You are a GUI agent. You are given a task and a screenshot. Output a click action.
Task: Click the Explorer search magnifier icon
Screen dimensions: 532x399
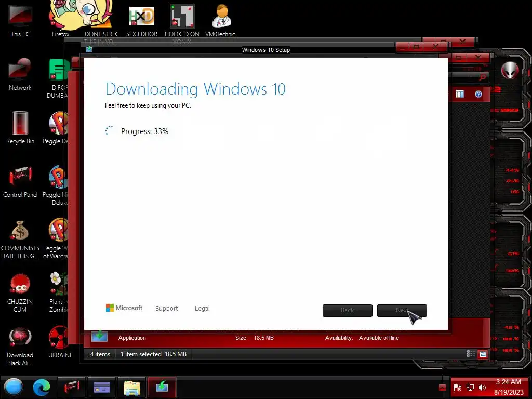pyautogui.click(x=483, y=77)
